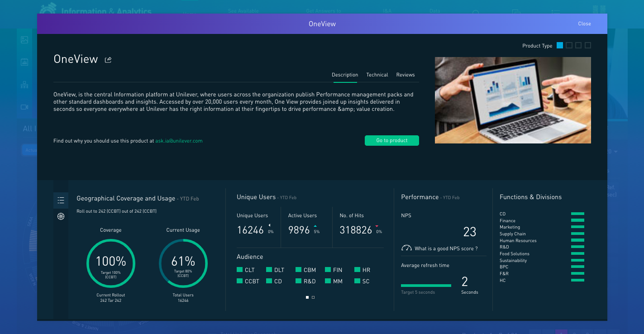Go to second Audience pagination dot
This screenshot has height=334, width=644.
pyautogui.click(x=313, y=297)
